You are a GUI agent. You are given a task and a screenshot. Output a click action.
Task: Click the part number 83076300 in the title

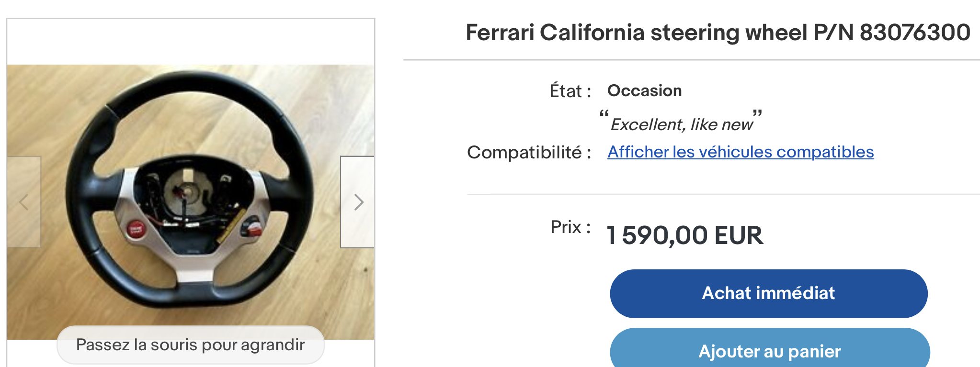point(915,33)
